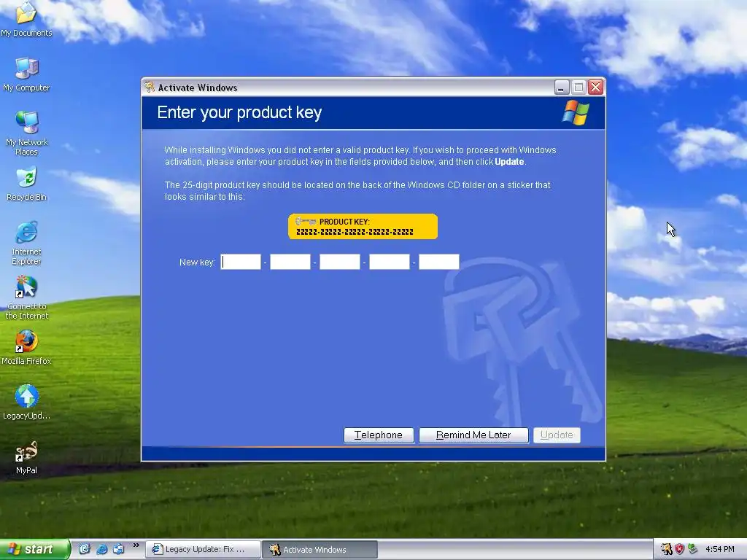Focus the fourth product key field
Screen dimensions: 747x560
tap(390, 262)
